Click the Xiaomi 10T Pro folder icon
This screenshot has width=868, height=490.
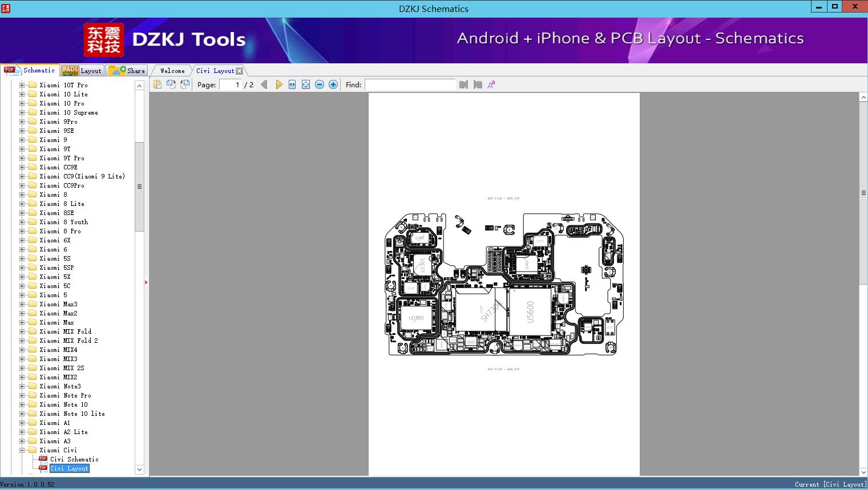[x=33, y=85]
